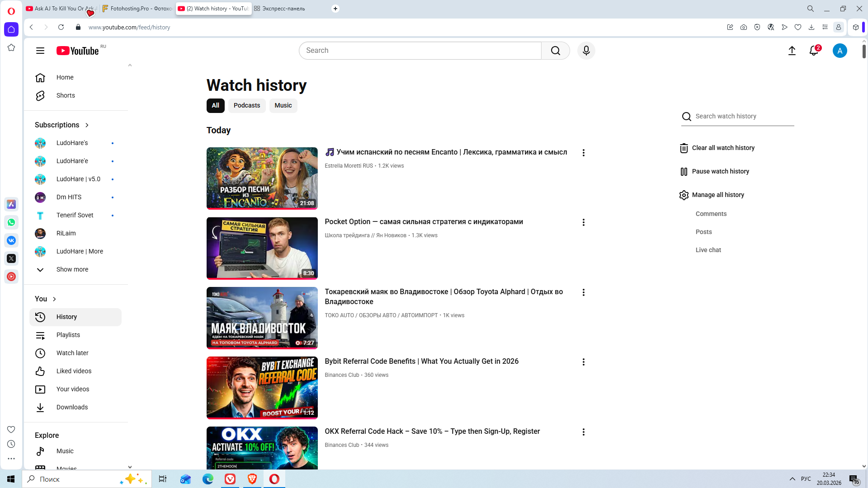Expand the Subscriptions section chevron
This screenshot has width=868, height=488.
pos(87,125)
